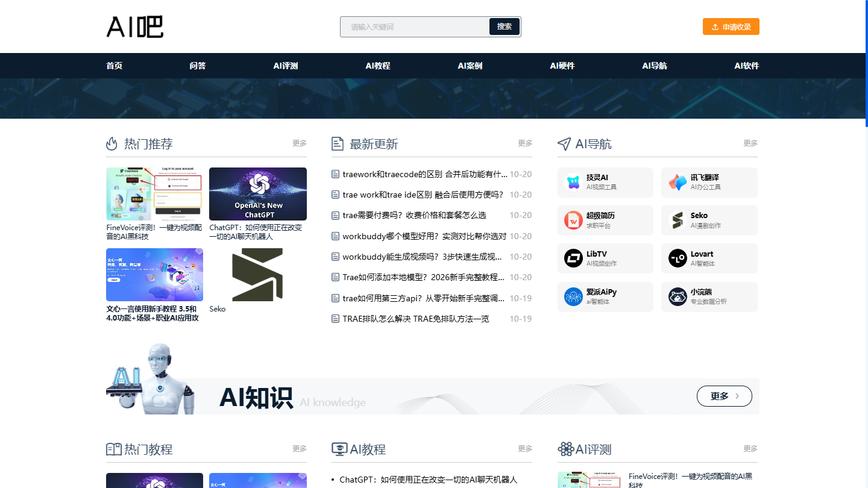Open the large Seko logo thumbnail

[x=258, y=275]
